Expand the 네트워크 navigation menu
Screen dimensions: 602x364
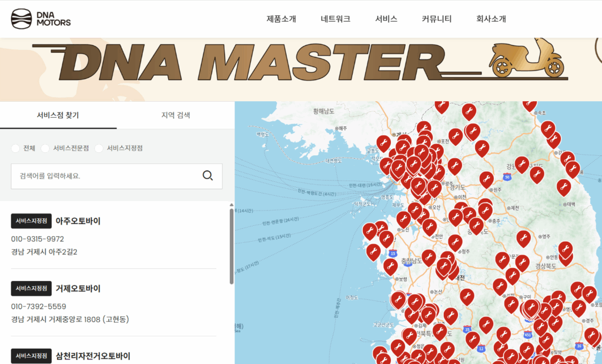(335, 19)
